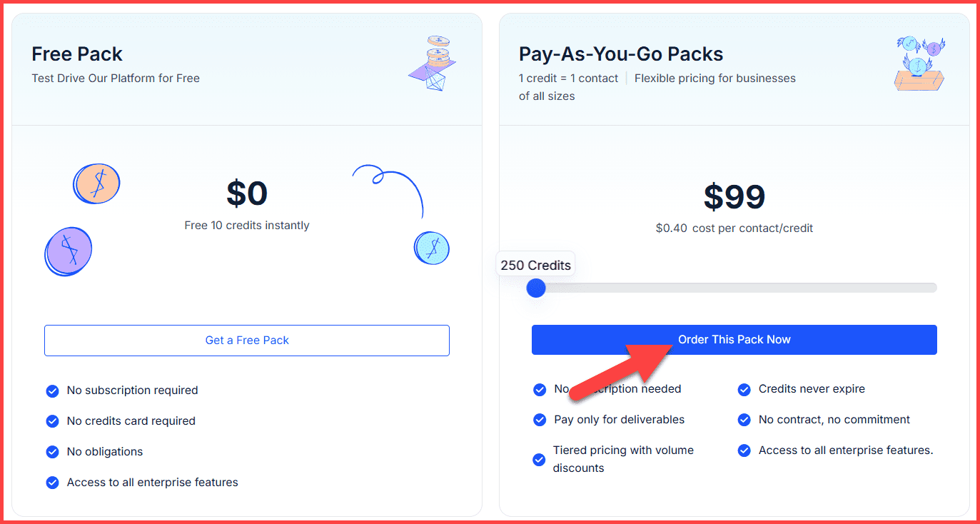Click the purple dollar coin icon
980x524 pixels.
tap(69, 251)
